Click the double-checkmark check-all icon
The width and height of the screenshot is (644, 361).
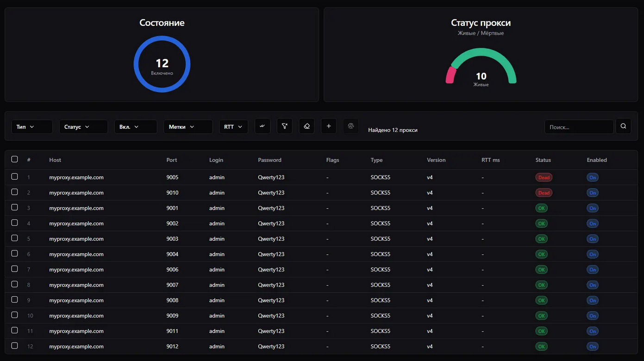(263, 126)
